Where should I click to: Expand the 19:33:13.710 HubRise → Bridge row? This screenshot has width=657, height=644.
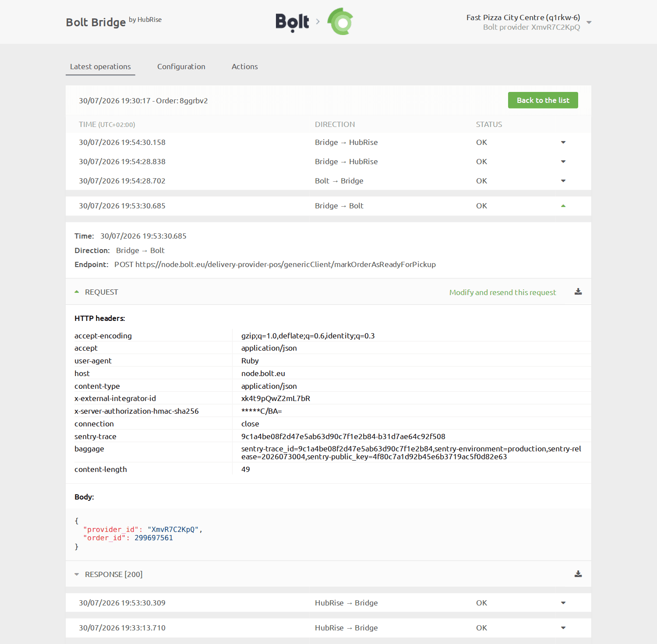(563, 628)
